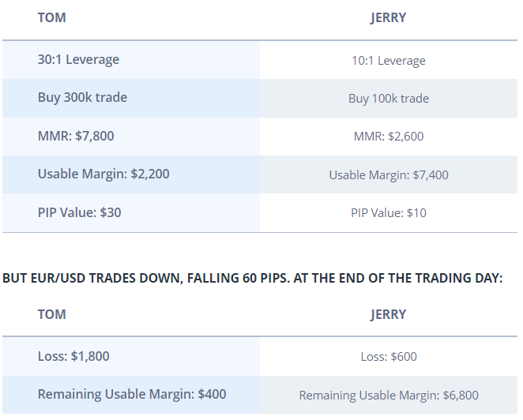The height and width of the screenshot is (420, 523).
Task: Click the JERRY header in the top table
Action: point(388,17)
